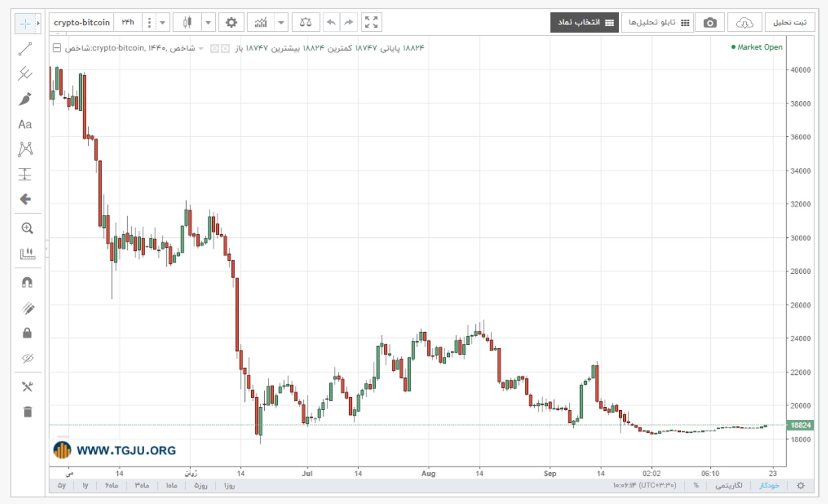This screenshot has height=504, width=828.
Task: Toggle the percent scale option
Action: point(696,485)
